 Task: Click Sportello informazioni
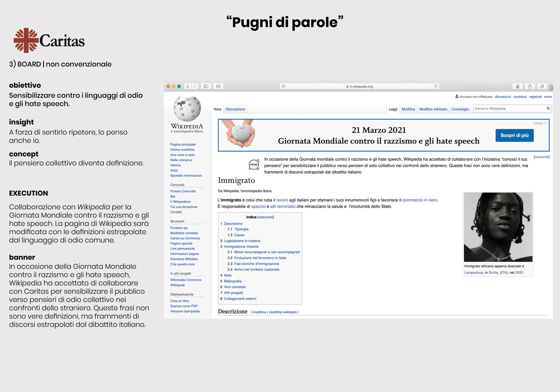coord(186,176)
